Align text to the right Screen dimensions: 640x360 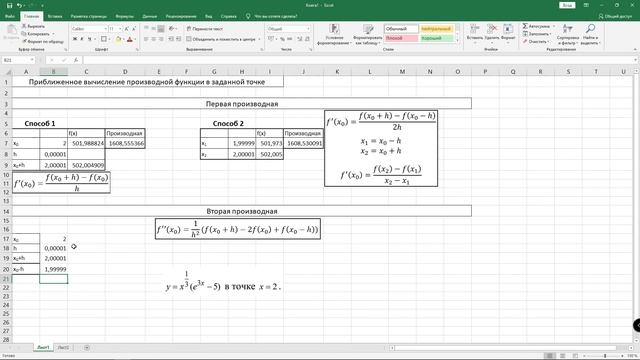click(161, 39)
